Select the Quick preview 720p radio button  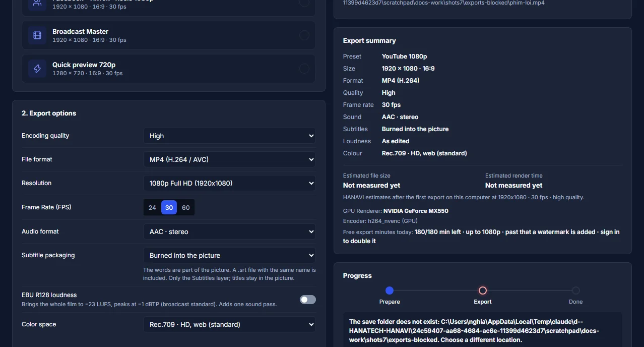click(304, 69)
